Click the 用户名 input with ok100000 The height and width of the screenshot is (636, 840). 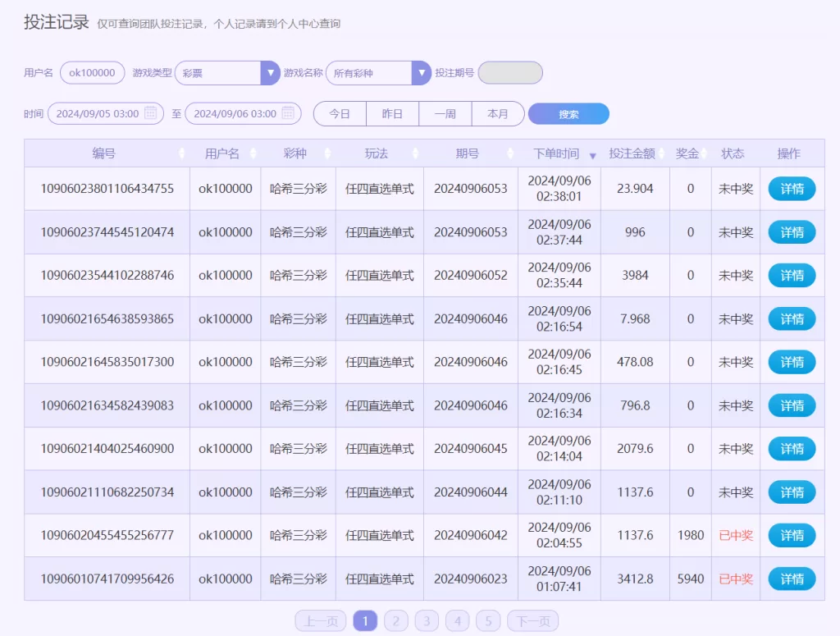92,73
